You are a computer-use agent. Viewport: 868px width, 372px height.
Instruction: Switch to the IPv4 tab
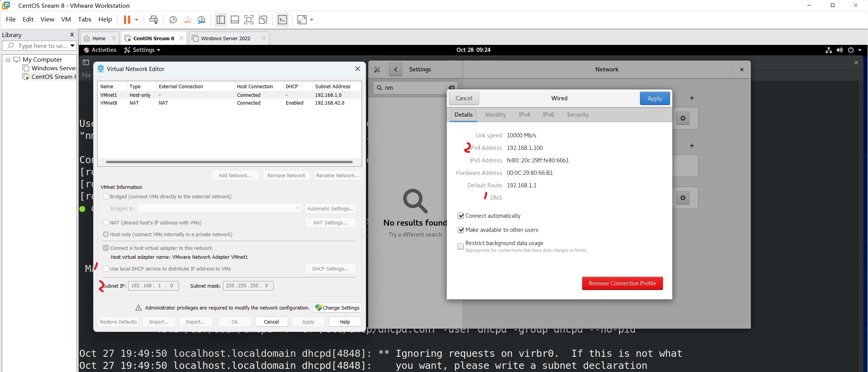524,115
